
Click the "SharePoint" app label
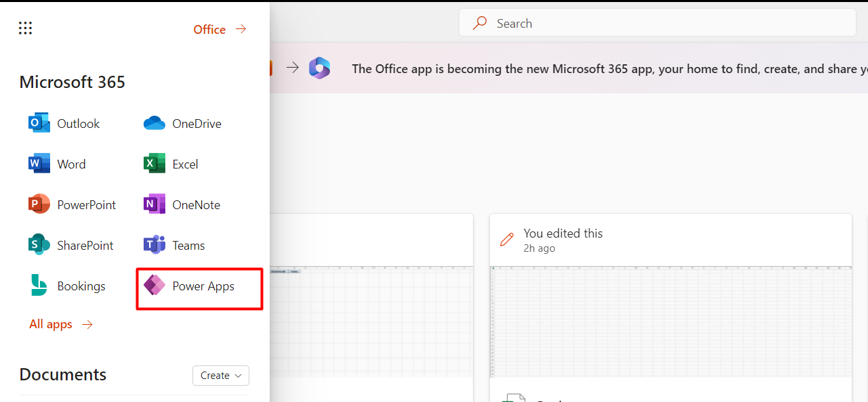pyautogui.click(x=85, y=246)
